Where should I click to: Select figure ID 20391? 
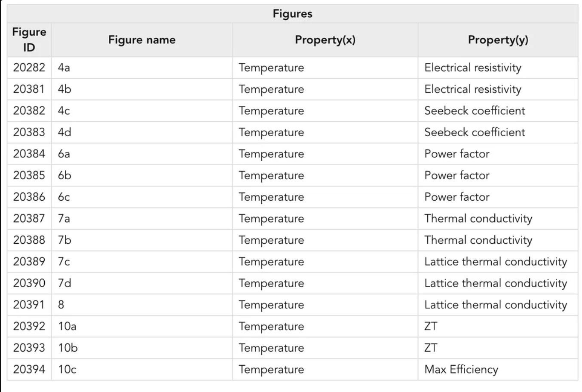tap(29, 304)
